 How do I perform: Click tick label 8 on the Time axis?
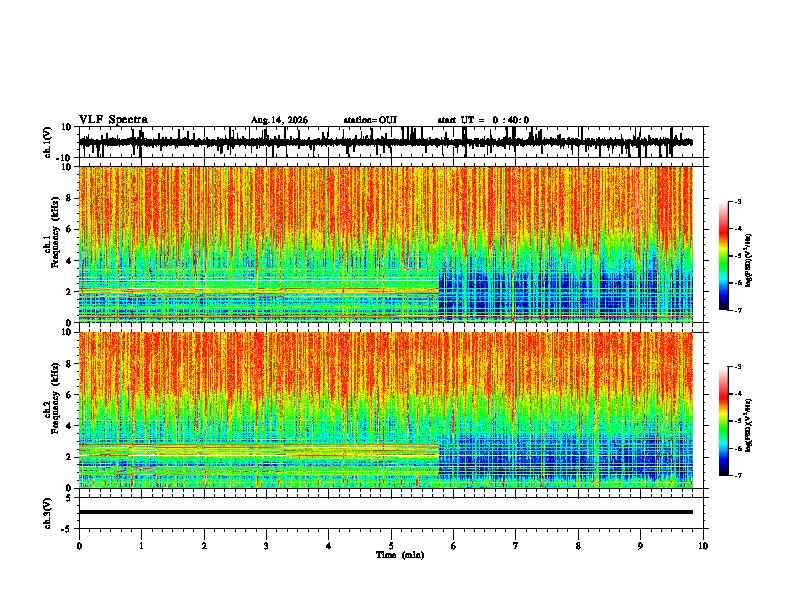(578, 546)
